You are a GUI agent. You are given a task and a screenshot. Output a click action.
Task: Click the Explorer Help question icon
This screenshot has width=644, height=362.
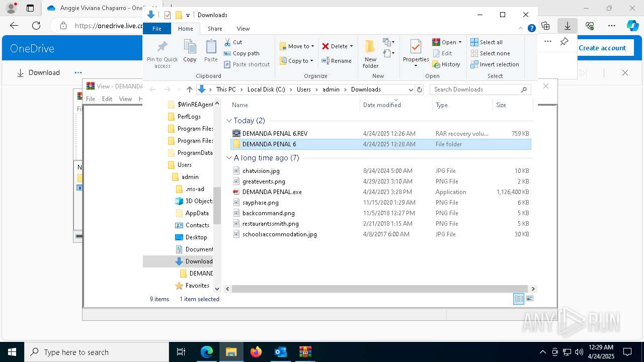coord(531,29)
